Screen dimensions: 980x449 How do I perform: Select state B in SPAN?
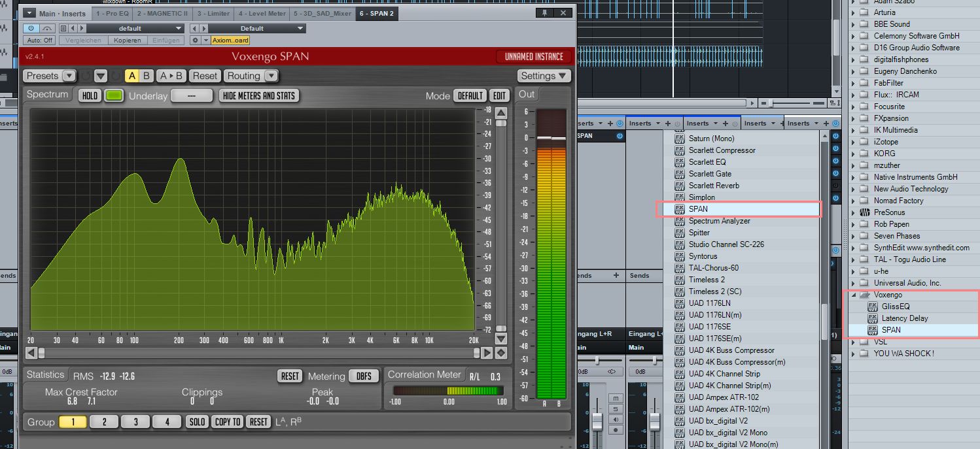coord(147,76)
